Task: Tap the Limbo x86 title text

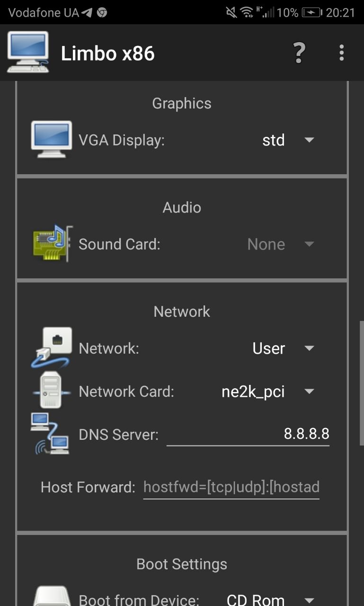Action: [x=108, y=53]
